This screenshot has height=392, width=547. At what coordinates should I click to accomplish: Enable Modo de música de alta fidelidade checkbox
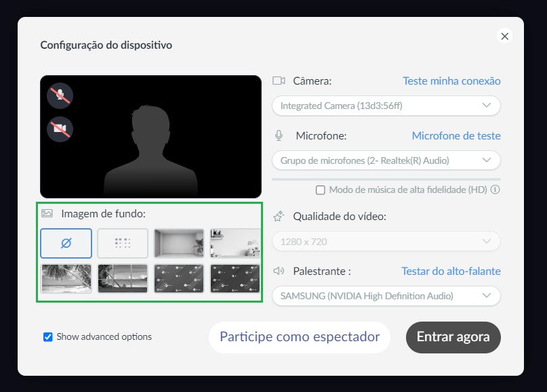click(320, 190)
